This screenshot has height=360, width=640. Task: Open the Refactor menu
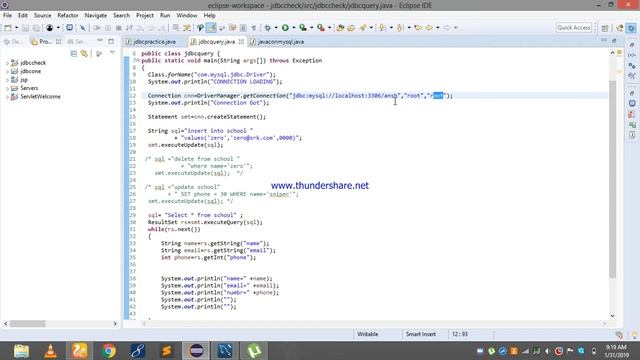pos(68,16)
